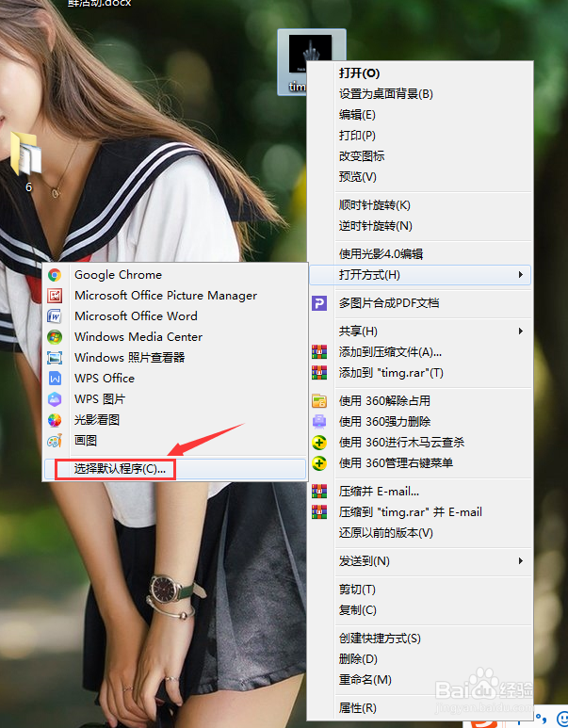The height and width of the screenshot is (728, 568).
Task: Click the purple PDF icon beside 多图片合成PDF文档
Action: 319,303
